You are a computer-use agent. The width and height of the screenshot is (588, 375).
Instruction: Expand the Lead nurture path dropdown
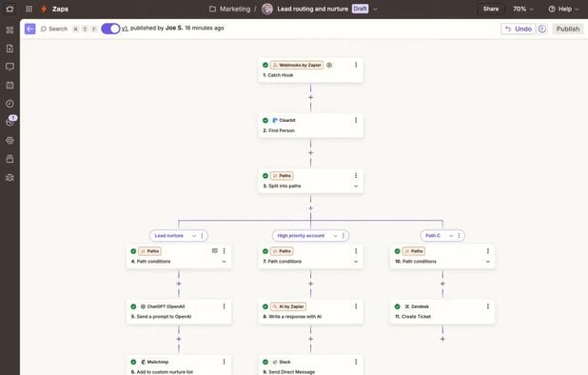click(x=194, y=235)
